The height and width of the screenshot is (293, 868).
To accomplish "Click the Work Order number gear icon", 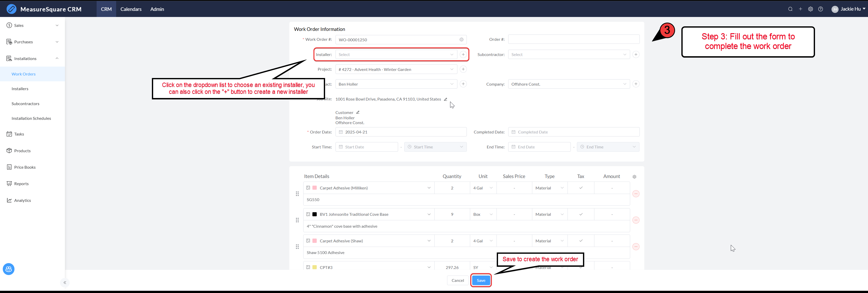I will pos(461,40).
